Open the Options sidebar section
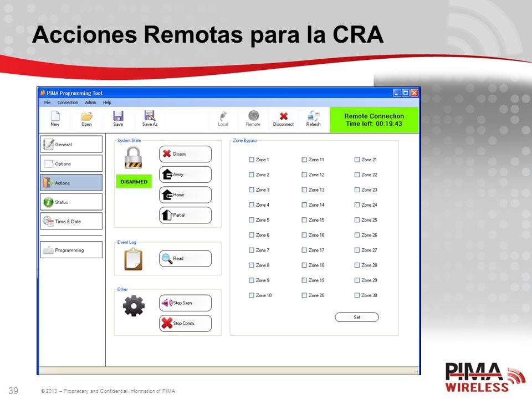The image size is (532, 399). coord(71,163)
